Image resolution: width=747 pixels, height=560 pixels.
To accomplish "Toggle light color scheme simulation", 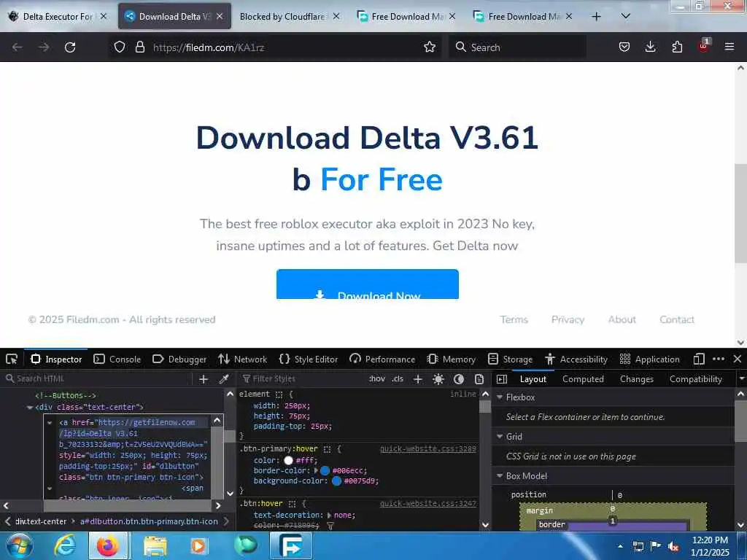I will click(438, 379).
